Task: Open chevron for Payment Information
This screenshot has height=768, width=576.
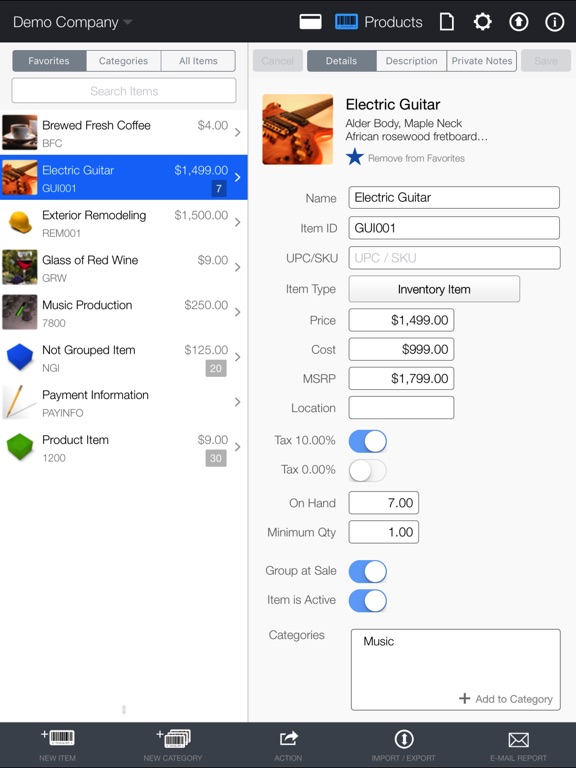Action: point(238,402)
